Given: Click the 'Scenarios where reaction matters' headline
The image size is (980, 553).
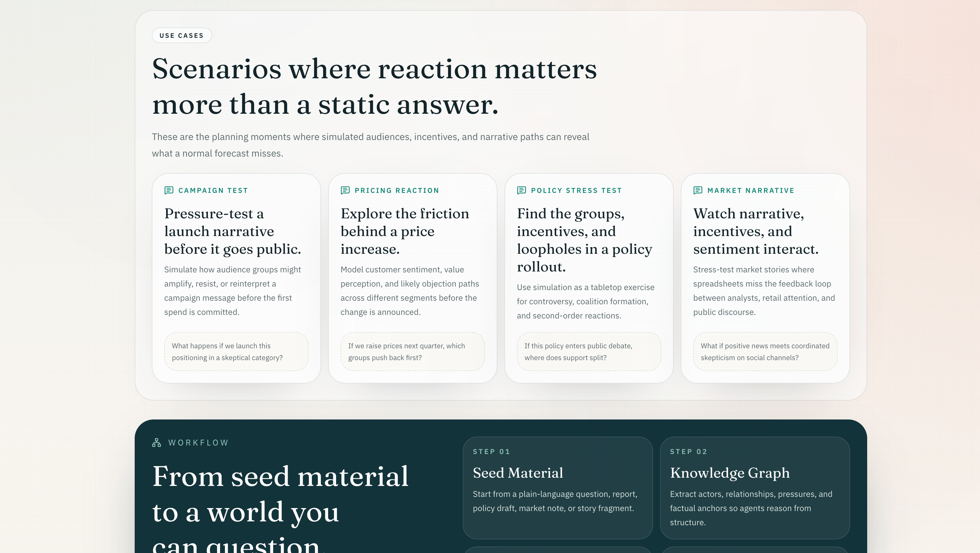Looking at the screenshot, I should (x=375, y=87).
